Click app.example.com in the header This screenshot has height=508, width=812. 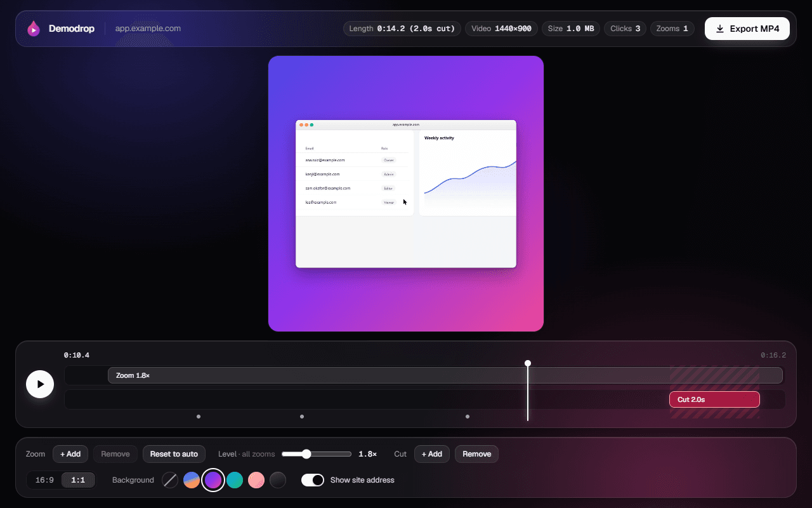pyautogui.click(x=148, y=29)
